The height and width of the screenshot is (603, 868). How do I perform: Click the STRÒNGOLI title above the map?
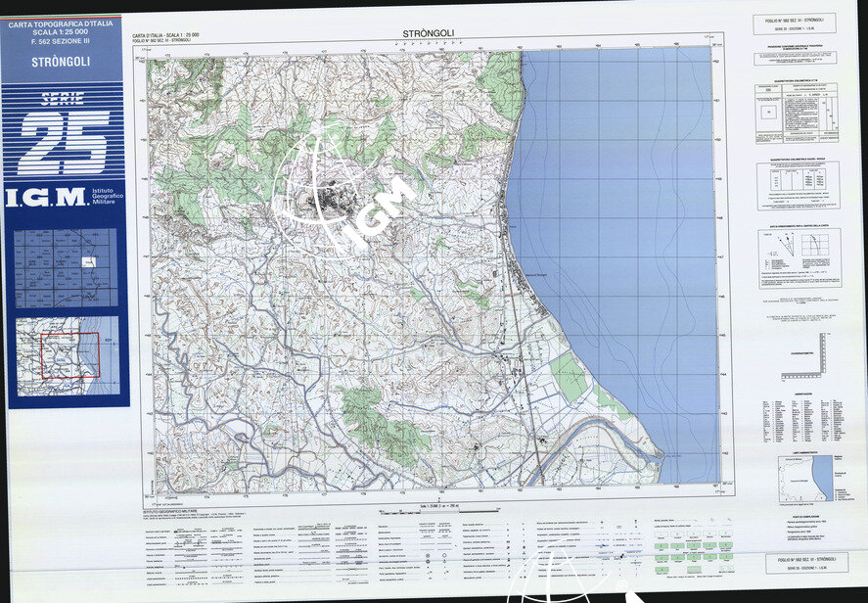(429, 33)
